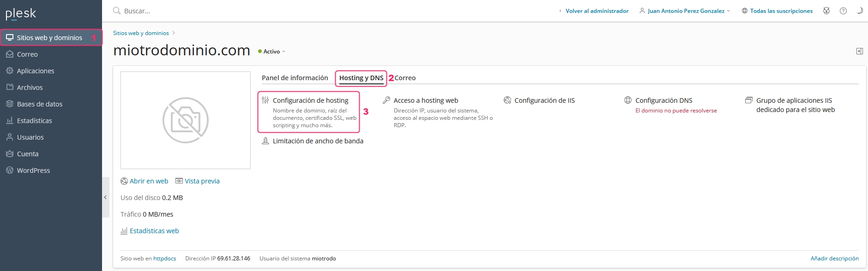Viewport: 868px width, 271px height.
Task: Click Limitación de ancho de banda icon
Action: click(265, 141)
